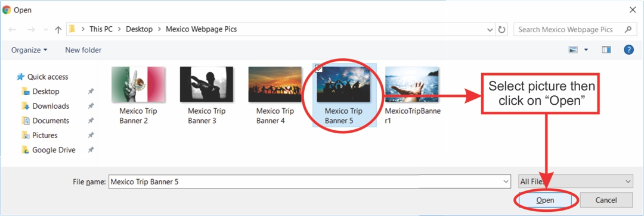The height and width of the screenshot is (216, 644).
Task: Expand the File name dropdown arrow
Action: 506,181
